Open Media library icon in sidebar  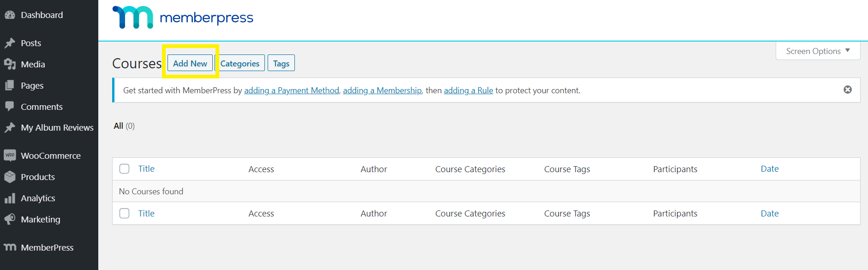10,64
